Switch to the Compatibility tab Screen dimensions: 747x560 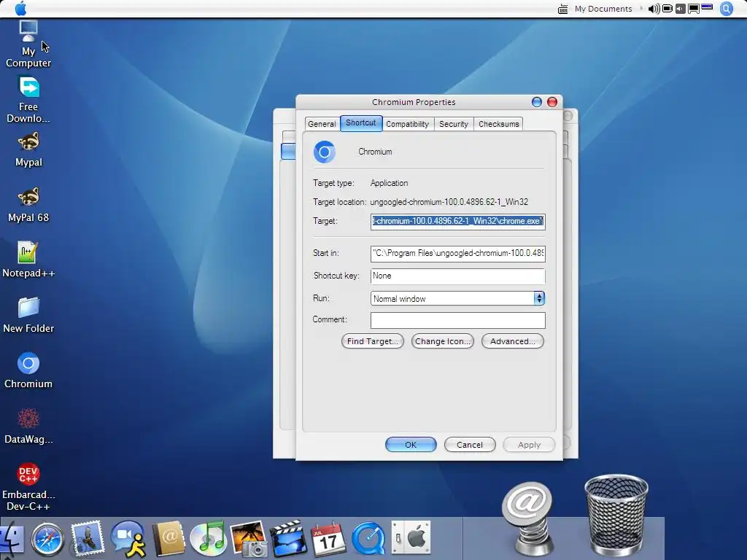click(407, 124)
